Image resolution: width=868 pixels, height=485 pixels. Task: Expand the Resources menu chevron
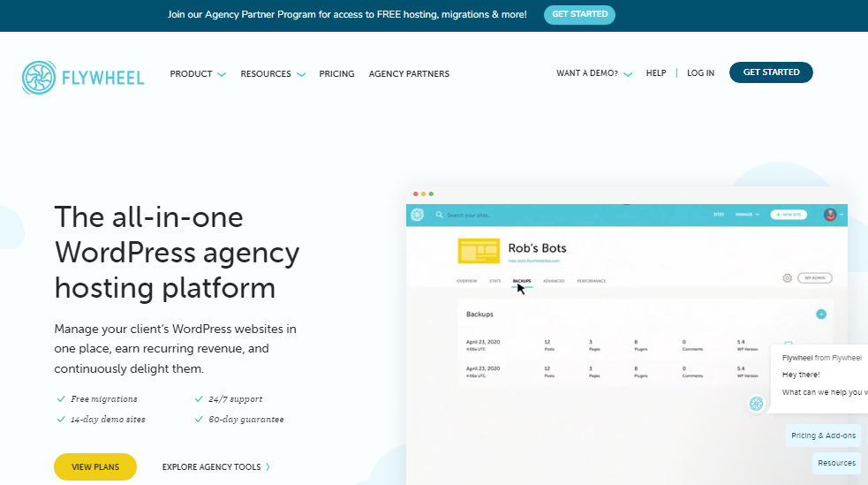tap(301, 74)
